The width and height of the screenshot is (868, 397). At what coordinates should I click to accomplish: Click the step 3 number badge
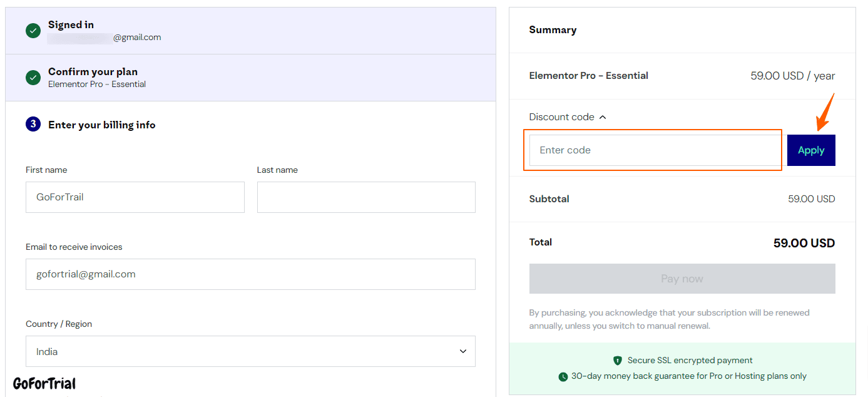(x=33, y=125)
